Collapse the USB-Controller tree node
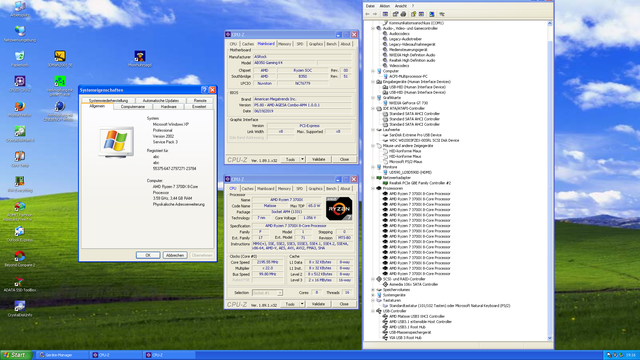This screenshot has height=360, width=640. pos(373,311)
